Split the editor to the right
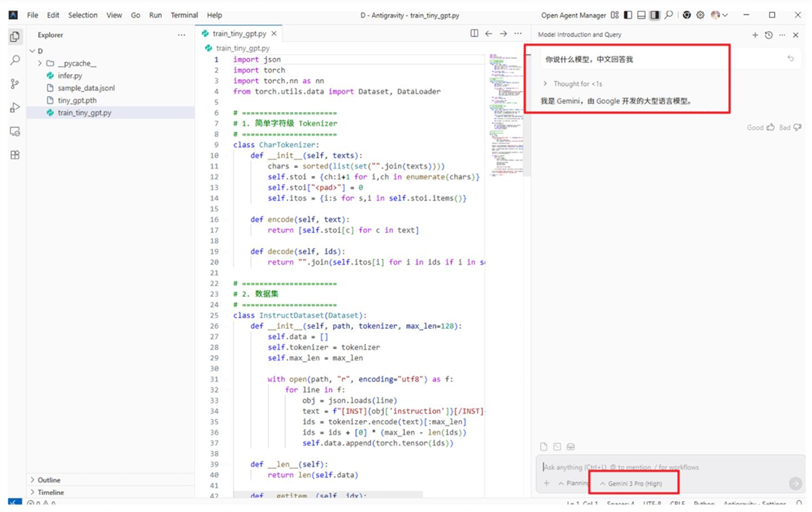This screenshot has height=512, width=812. tap(475, 33)
